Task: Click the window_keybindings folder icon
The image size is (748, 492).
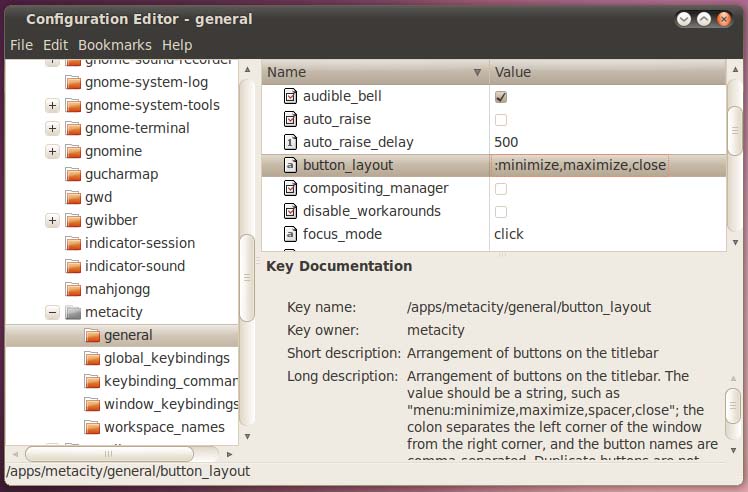Action: tap(92, 404)
